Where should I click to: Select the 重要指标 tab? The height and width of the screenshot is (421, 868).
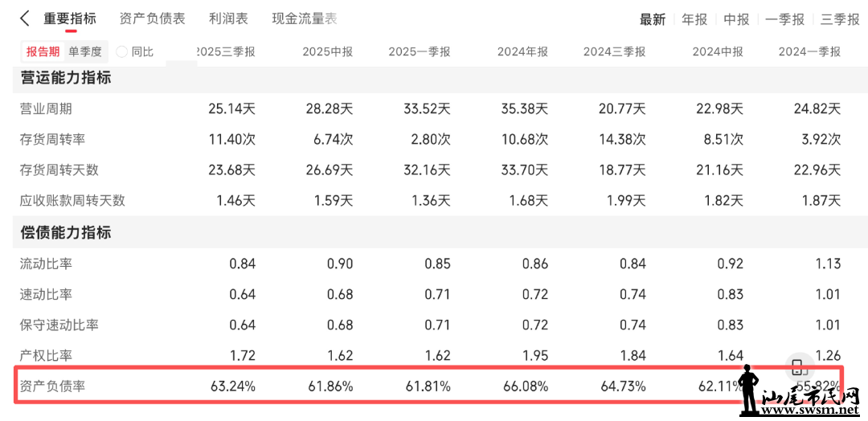click(70, 18)
